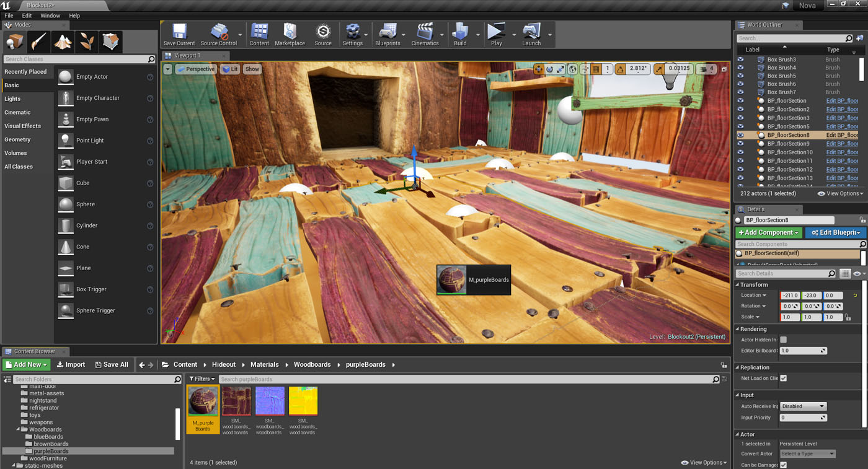This screenshot has width=868, height=469.
Task: Open the Help menu
Action: (74, 15)
